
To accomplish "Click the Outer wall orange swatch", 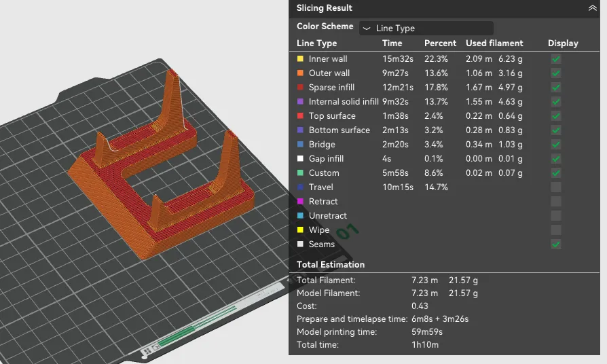I will tap(300, 73).
